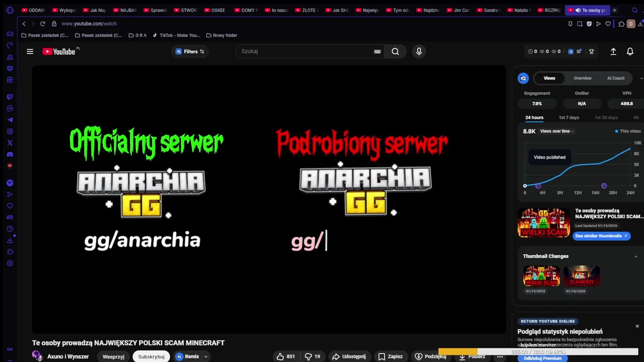Click the trophy icon in the vidIQ bar
This screenshot has width=644, height=362.
(x=592, y=51)
